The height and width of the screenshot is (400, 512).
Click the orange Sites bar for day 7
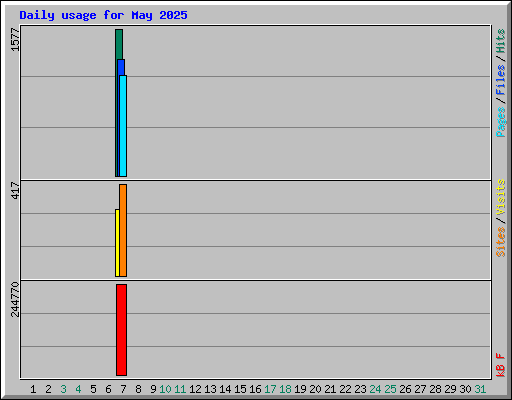[x=123, y=230]
